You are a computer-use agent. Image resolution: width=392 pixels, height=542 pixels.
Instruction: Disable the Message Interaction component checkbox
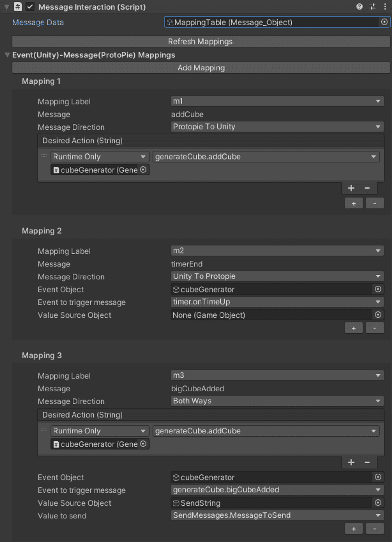[x=30, y=7]
